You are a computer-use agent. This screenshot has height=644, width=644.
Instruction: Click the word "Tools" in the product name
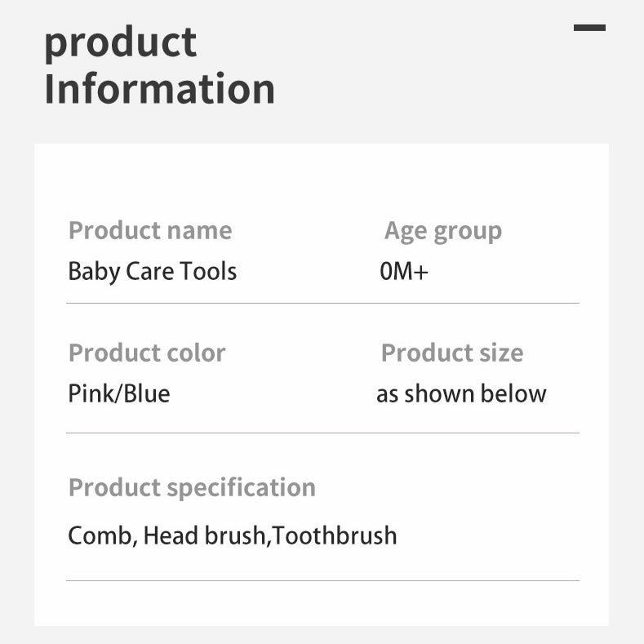pos(210,272)
